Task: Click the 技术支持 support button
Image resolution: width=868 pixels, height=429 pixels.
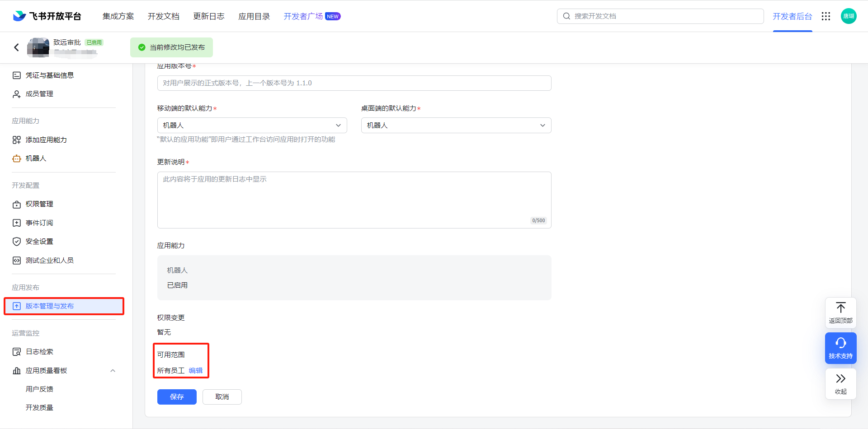Action: [840, 348]
